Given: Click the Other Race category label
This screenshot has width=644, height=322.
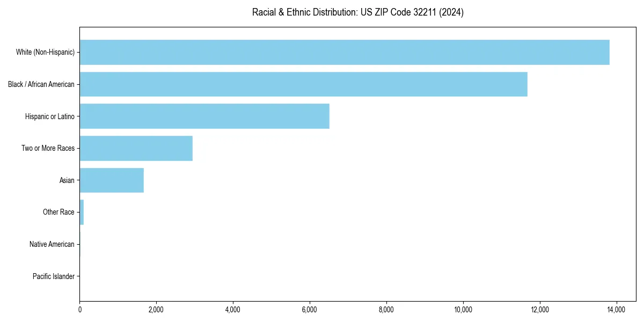Looking at the screenshot, I should point(59,212).
